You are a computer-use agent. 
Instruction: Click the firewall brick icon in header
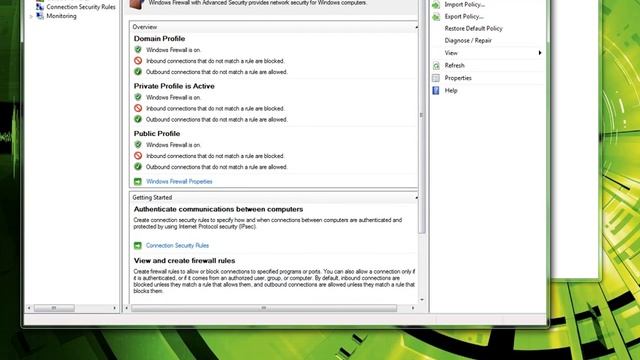point(137,4)
